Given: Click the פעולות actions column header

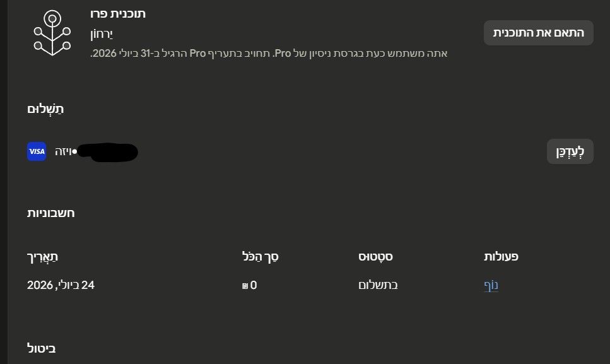Looking at the screenshot, I should click(501, 257).
